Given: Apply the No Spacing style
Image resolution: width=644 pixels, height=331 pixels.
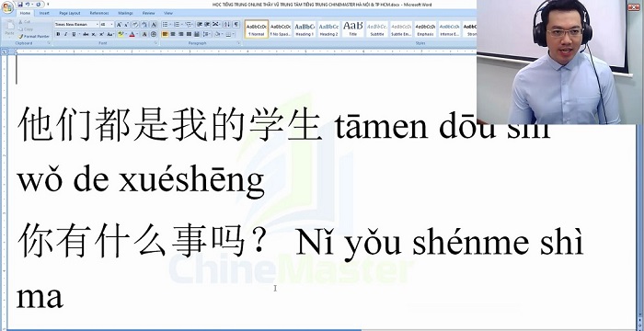Looking at the screenshot, I should (281, 29).
